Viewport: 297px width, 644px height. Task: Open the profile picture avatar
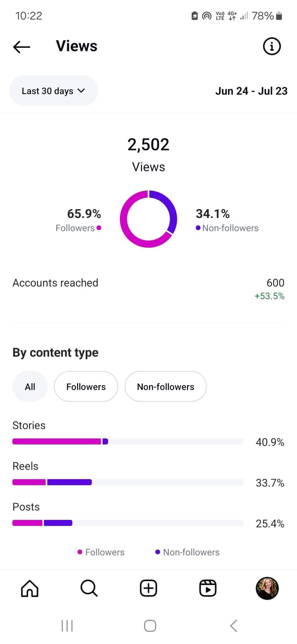click(267, 588)
